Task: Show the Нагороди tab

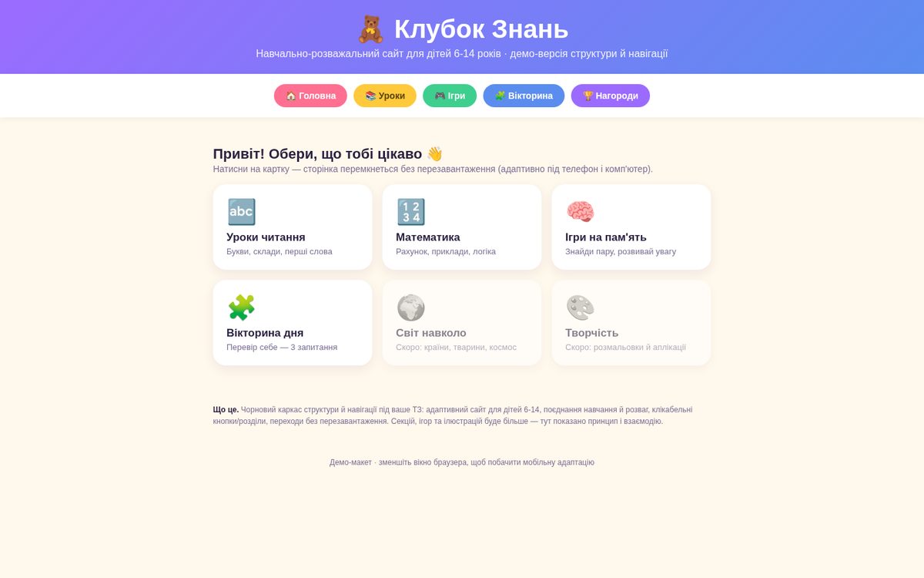Action: coord(611,96)
